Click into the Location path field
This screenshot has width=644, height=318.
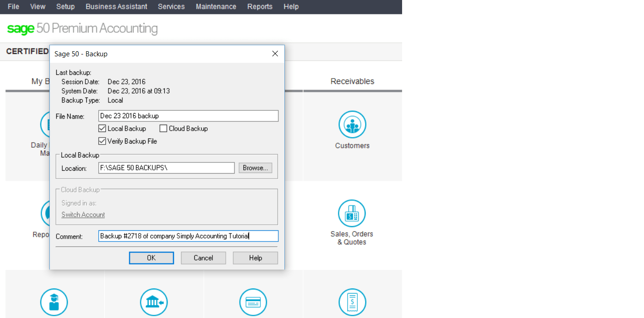tap(167, 168)
